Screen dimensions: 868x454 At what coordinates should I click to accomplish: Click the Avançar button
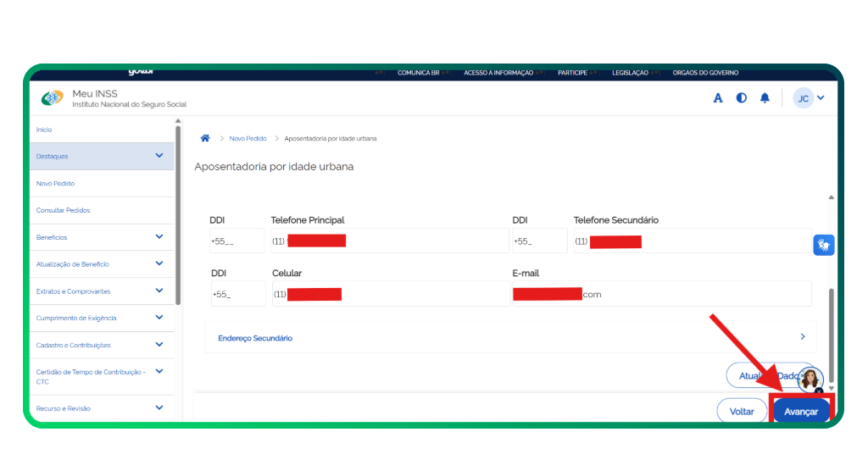[801, 411]
